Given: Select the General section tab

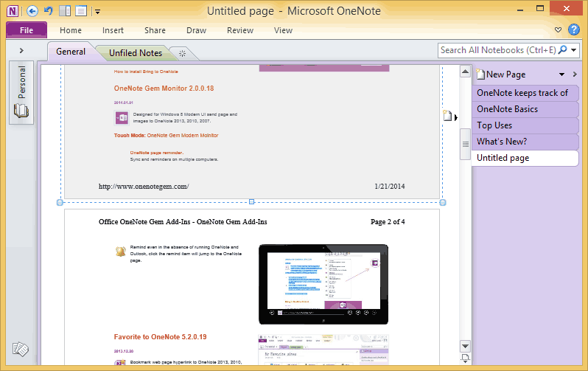Looking at the screenshot, I should 71,52.
